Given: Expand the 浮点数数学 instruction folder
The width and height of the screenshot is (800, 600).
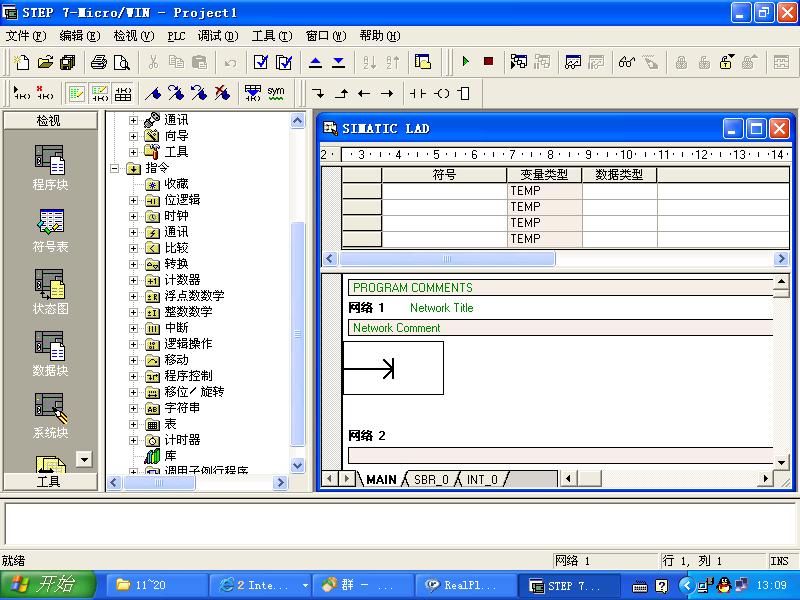Looking at the screenshot, I should click(134, 296).
